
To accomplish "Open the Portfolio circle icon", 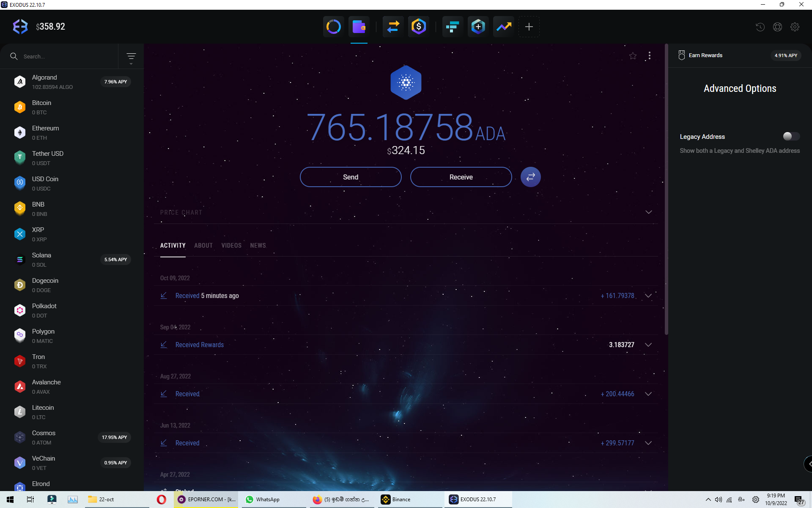I will point(333,27).
